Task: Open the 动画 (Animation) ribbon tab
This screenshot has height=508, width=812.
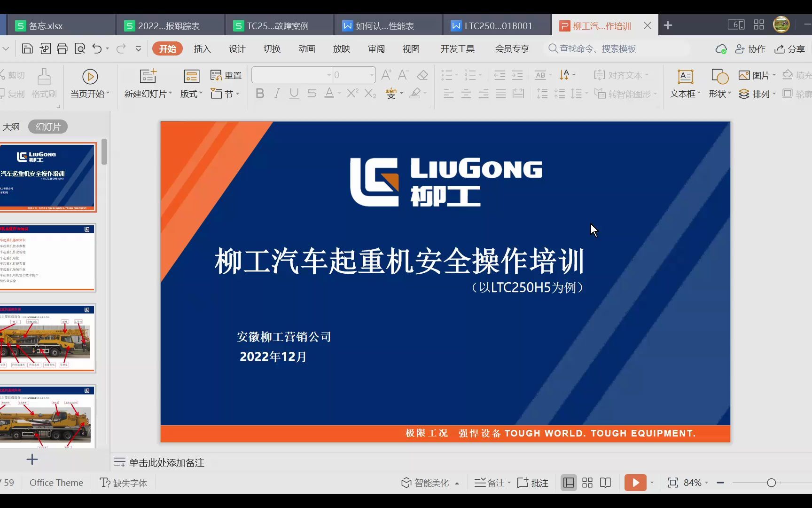Action: (x=306, y=48)
